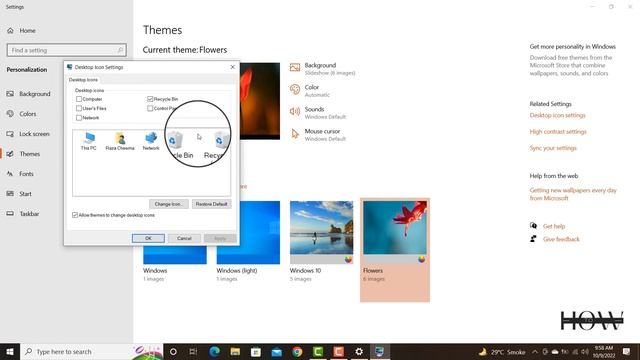Click the taskbar search box
Image resolution: width=640 pixels, height=360 pixels.
(91, 351)
